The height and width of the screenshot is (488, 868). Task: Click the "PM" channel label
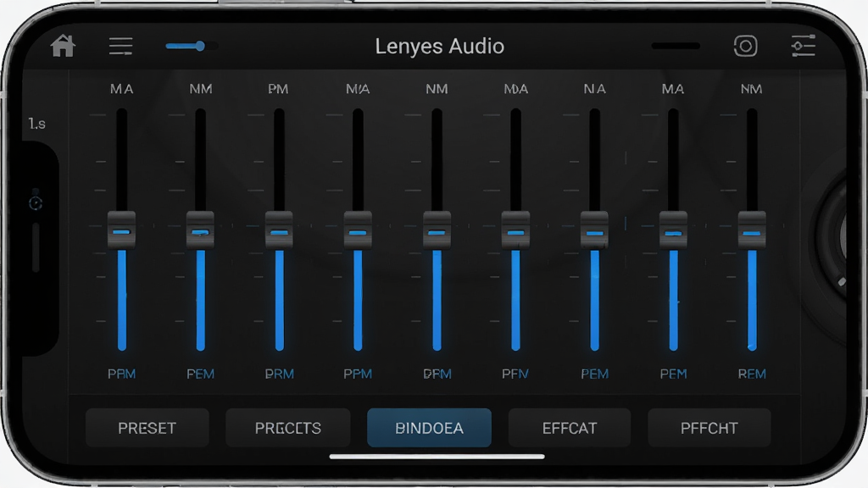pyautogui.click(x=278, y=89)
